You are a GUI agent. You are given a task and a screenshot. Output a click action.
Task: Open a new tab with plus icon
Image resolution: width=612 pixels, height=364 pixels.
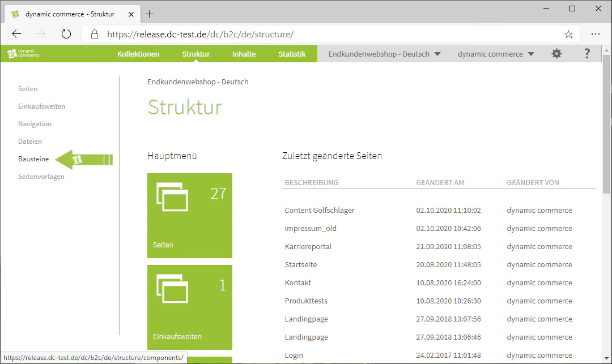149,14
